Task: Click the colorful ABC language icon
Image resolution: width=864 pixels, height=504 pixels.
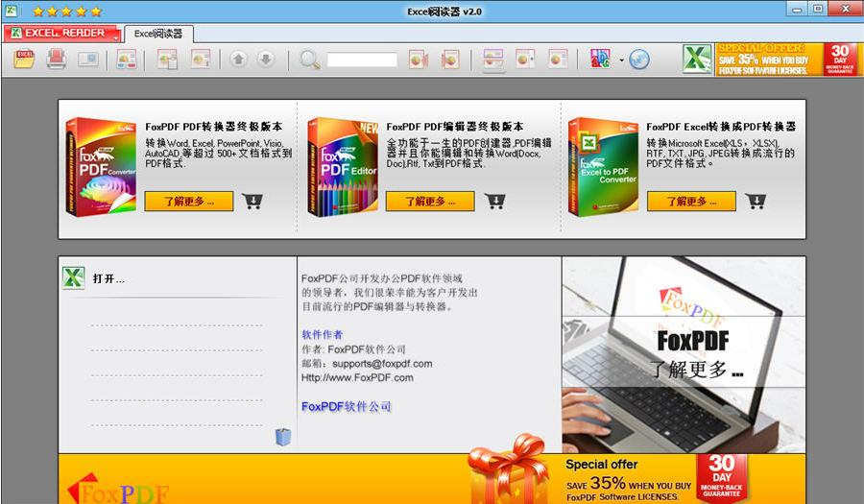Action: (600, 59)
